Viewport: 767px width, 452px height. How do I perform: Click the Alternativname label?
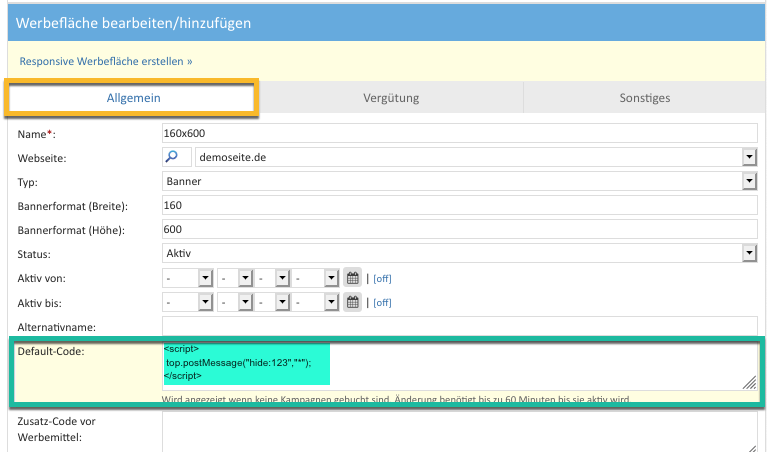56,327
